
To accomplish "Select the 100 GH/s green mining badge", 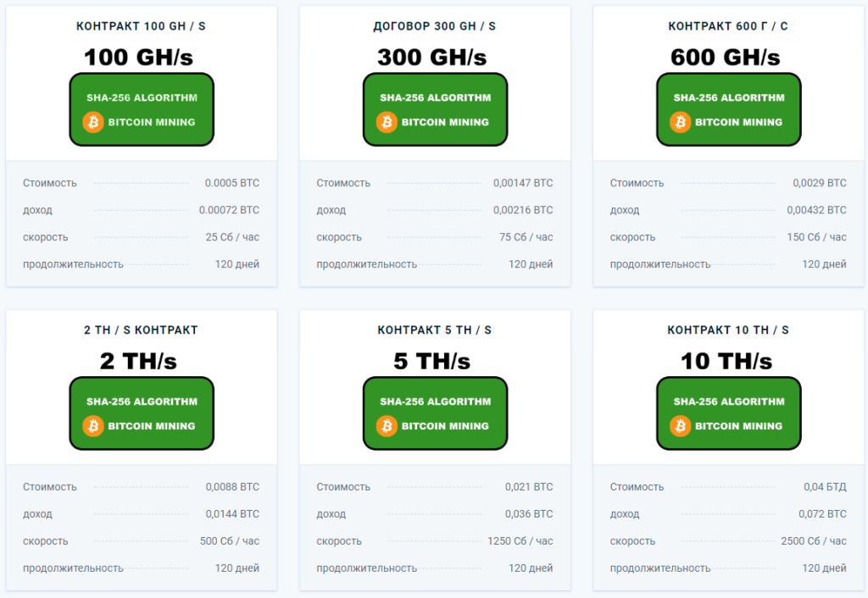I will pyautogui.click(x=142, y=109).
